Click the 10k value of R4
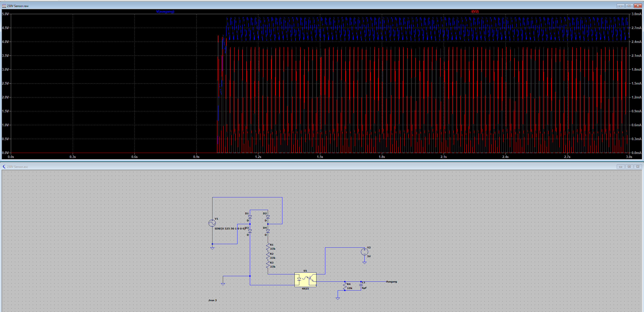Viewport: 644px width, 312px height. (350, 288)
